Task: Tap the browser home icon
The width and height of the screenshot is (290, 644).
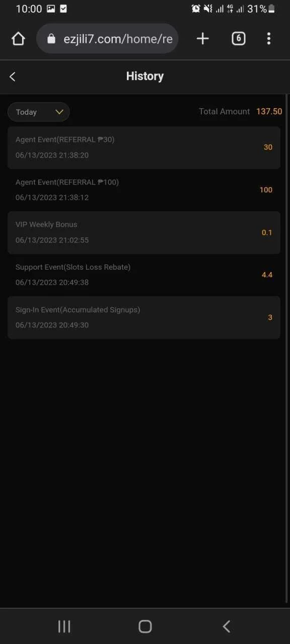Action: 18,39
